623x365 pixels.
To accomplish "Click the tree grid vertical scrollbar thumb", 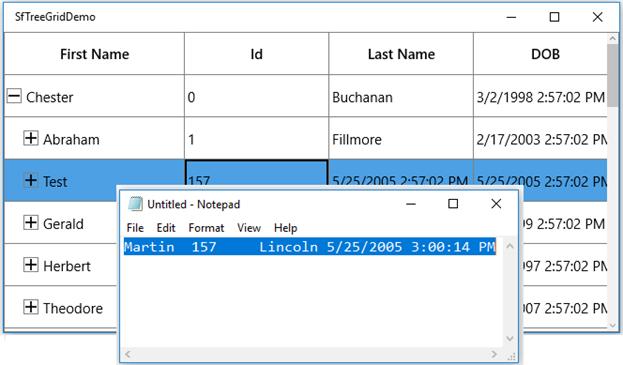I will pyautogui.click(x=612, y=75).
